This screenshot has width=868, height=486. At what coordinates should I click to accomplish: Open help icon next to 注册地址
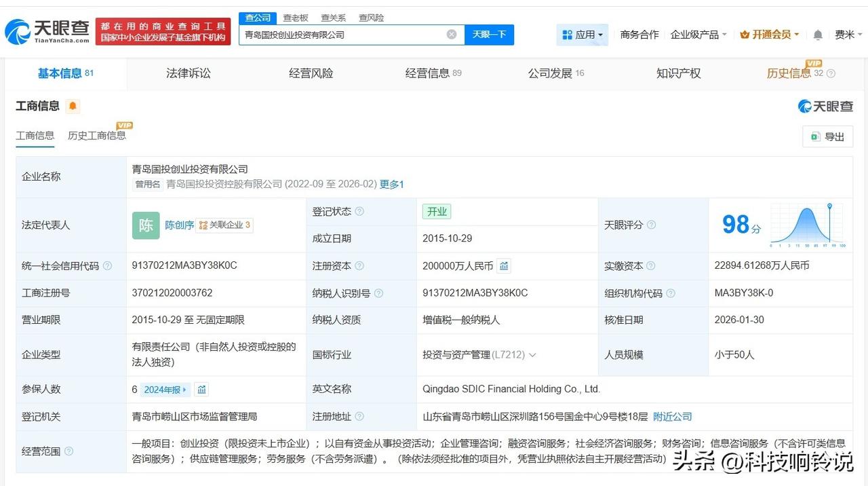point(359,417)
